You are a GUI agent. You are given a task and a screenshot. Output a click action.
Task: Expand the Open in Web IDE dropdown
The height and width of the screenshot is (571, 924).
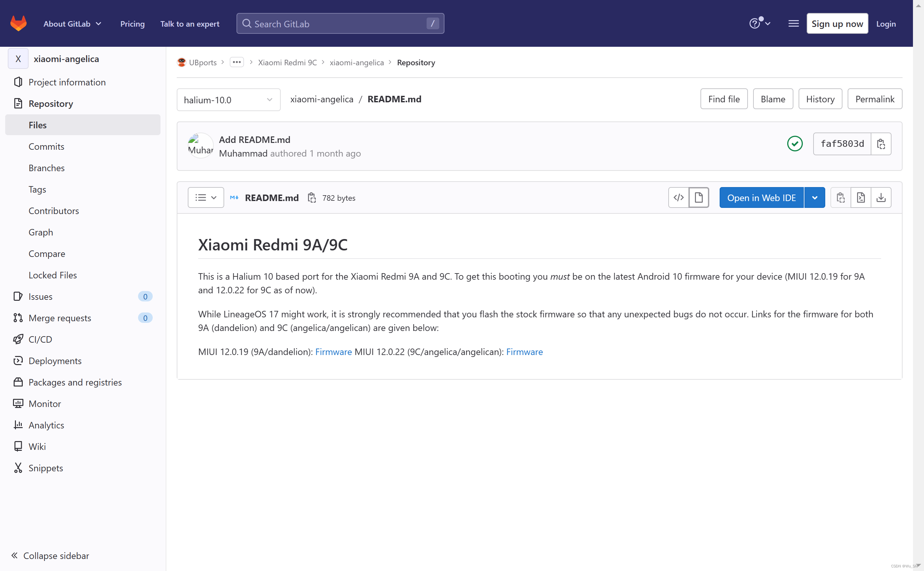coord(816,197)
